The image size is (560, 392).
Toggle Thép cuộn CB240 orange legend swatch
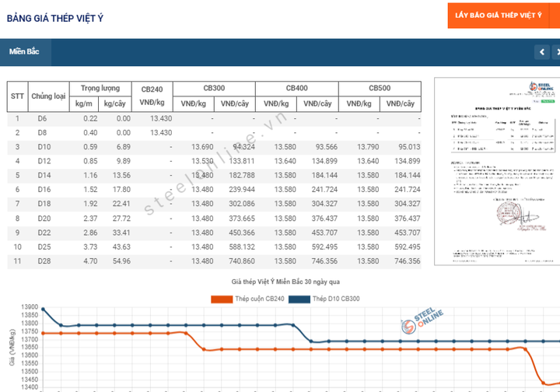(x=222, y=299)
